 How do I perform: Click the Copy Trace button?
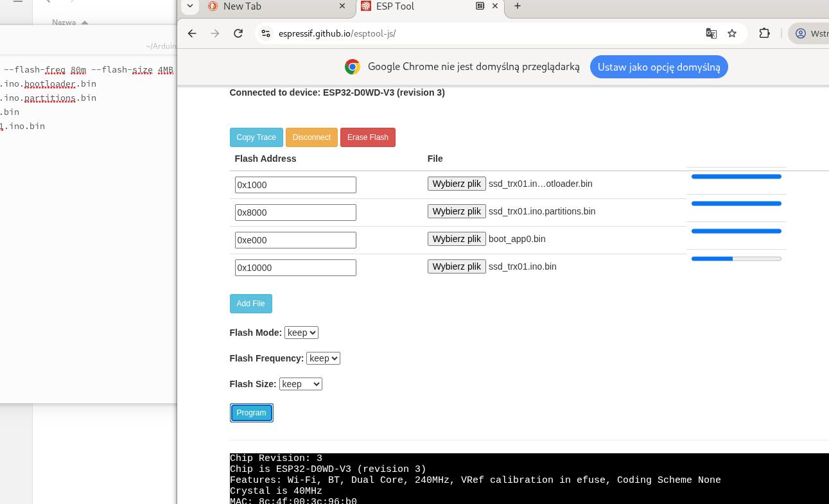point(256,137)
